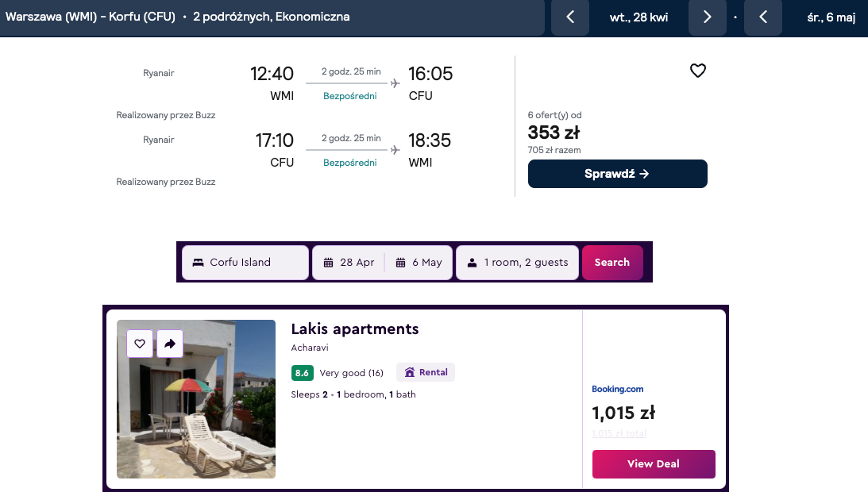Click the 1,015 zł total price link
The image size is (868, 492).
click(619, 433)
